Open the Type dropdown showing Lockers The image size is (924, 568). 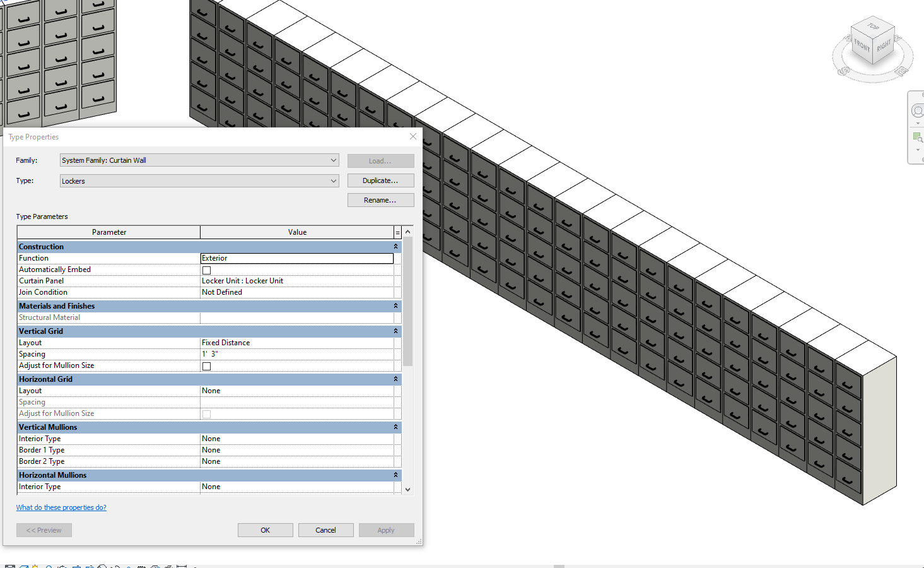tap(332, 180)
